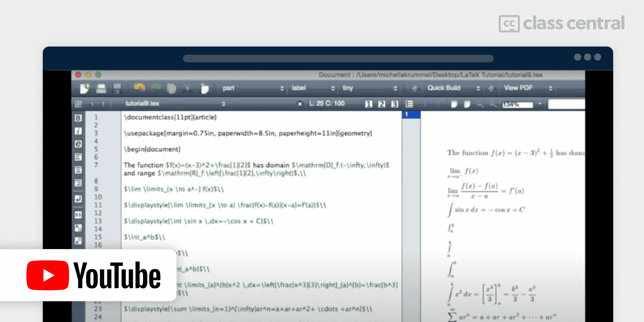Run the Quick Build arrow button

click(x=414, y=88)
